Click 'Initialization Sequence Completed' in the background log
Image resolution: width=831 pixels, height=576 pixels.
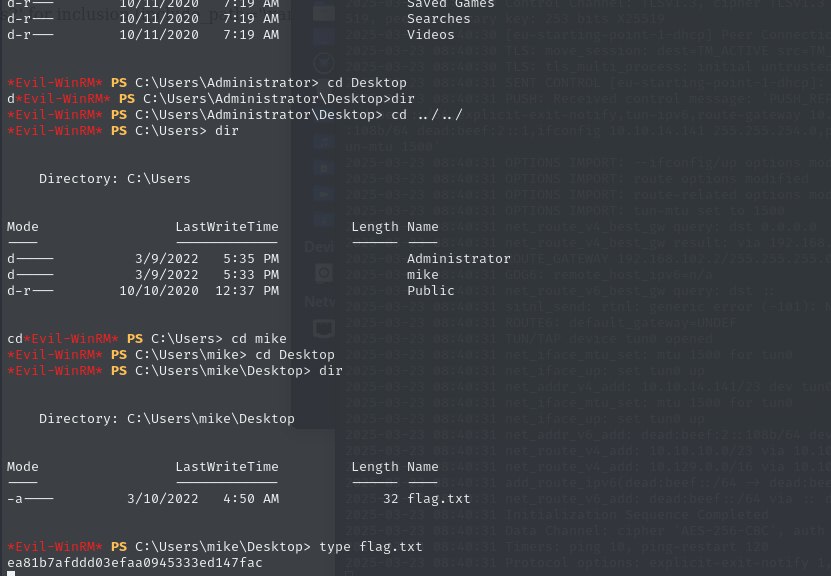coord(636,515)
